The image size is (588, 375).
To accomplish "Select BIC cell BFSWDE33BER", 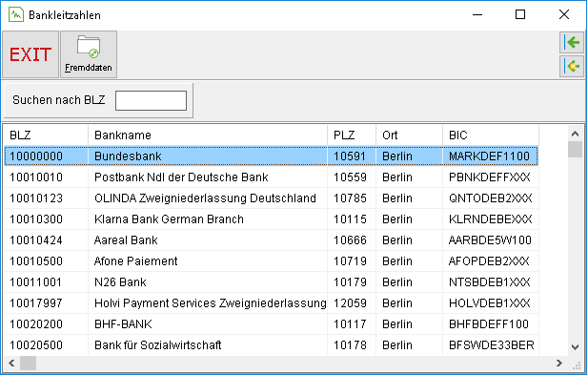I will (491, 345).
